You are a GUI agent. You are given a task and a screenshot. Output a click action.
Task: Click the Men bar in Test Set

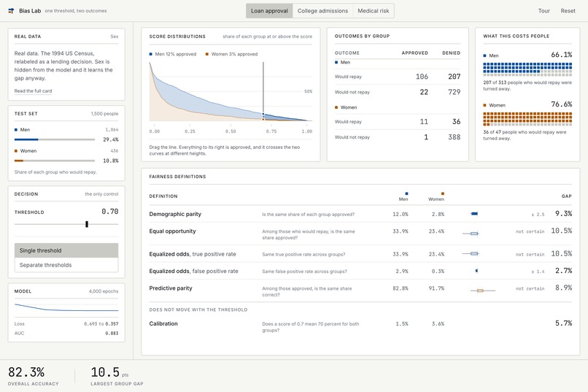point(55,139)
